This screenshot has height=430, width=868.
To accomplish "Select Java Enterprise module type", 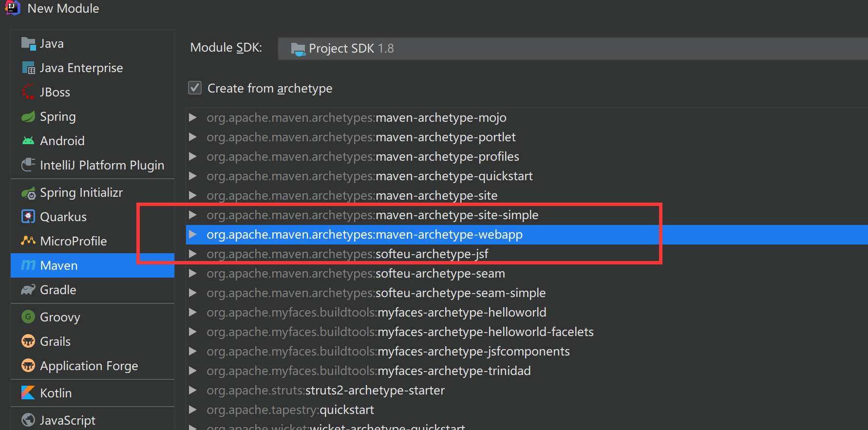I will pos(93,68).
